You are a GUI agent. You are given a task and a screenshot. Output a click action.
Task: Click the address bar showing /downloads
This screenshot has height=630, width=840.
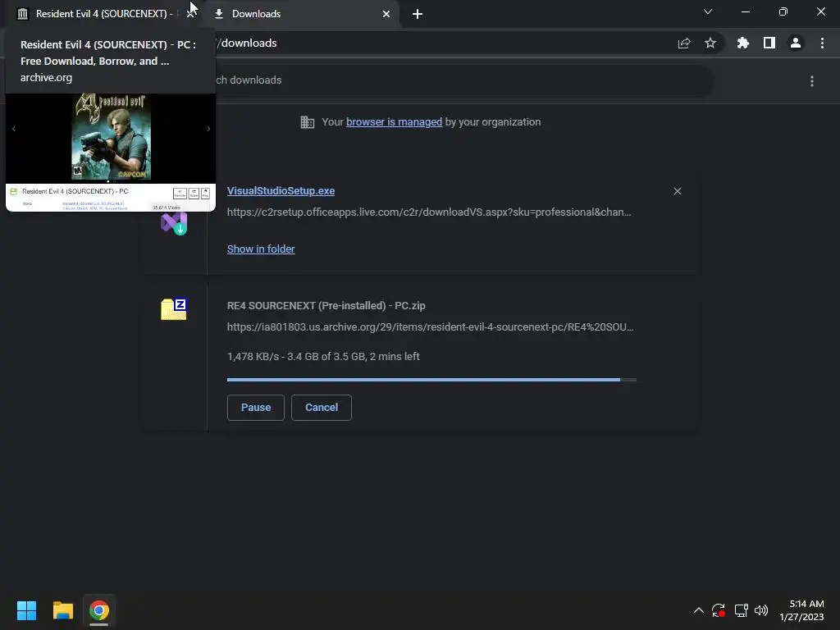click(440, 43)
